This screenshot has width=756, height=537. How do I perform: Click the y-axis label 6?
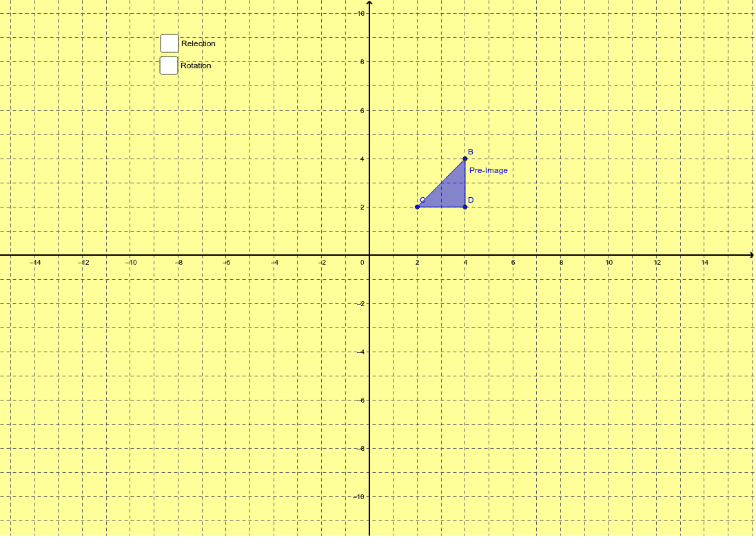click(x=362, y=110)
